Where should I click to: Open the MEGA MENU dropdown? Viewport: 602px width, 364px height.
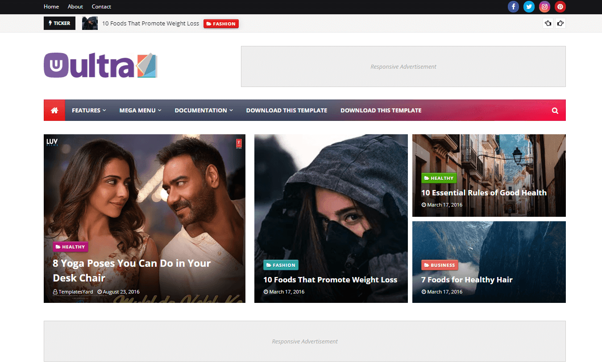140,110
